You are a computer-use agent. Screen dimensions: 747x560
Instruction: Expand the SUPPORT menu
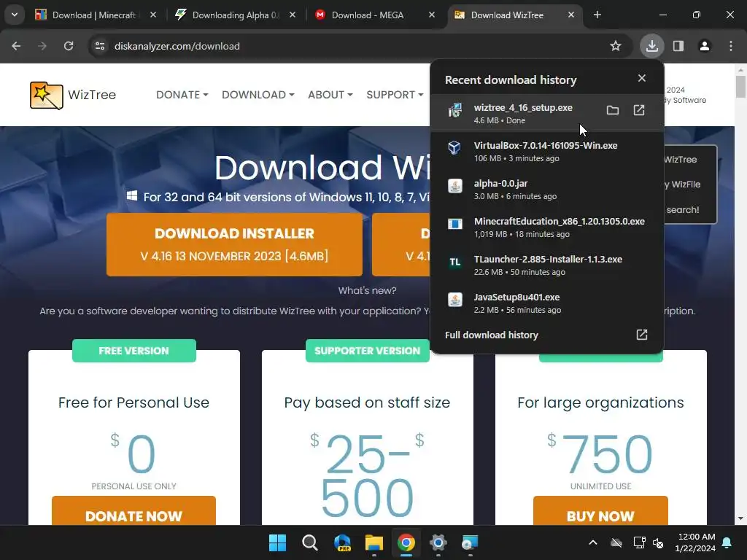395,95
